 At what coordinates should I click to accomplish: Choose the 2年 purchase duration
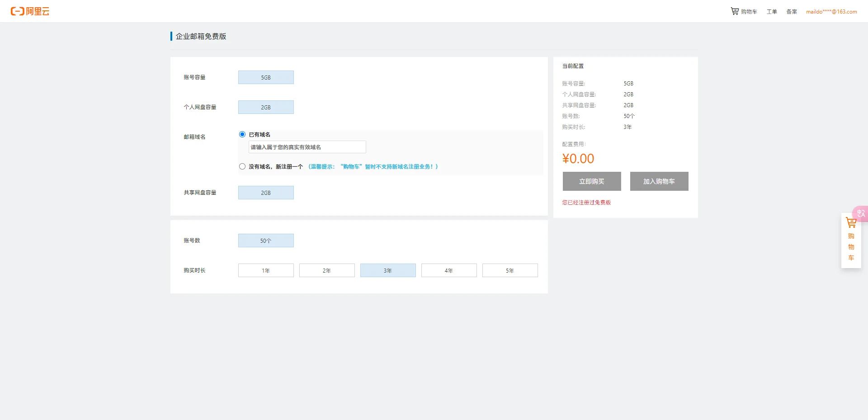point(327,270)
